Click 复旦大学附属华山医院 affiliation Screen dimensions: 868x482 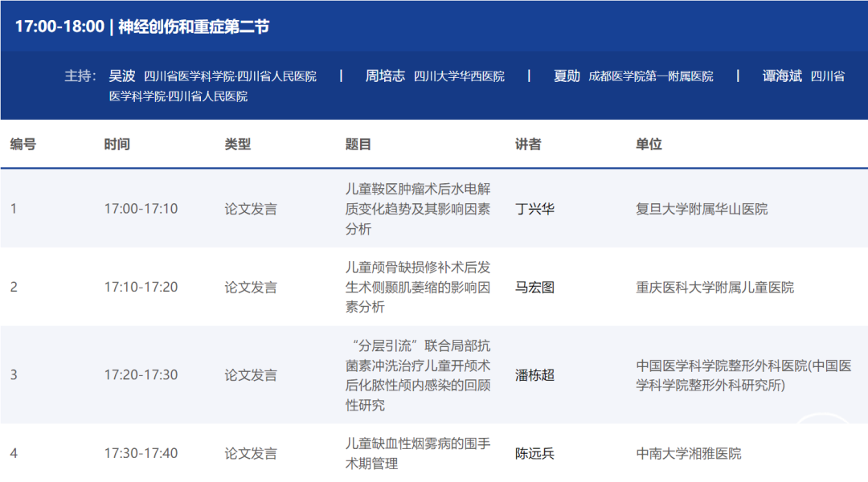702,209
